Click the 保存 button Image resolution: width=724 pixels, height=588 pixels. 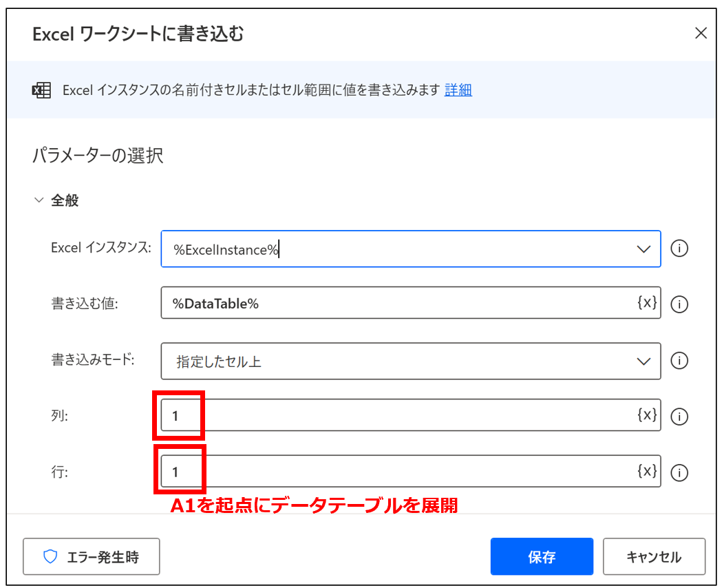[542, 556]
